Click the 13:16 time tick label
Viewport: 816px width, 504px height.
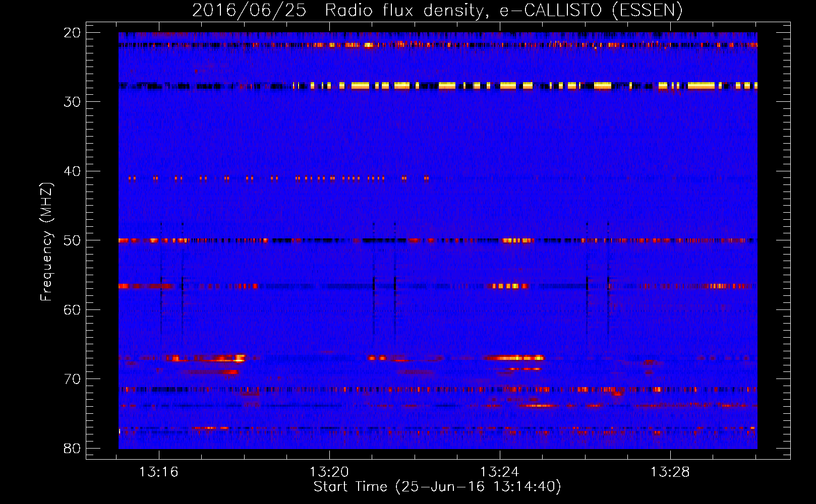click(x=159, y=472)
